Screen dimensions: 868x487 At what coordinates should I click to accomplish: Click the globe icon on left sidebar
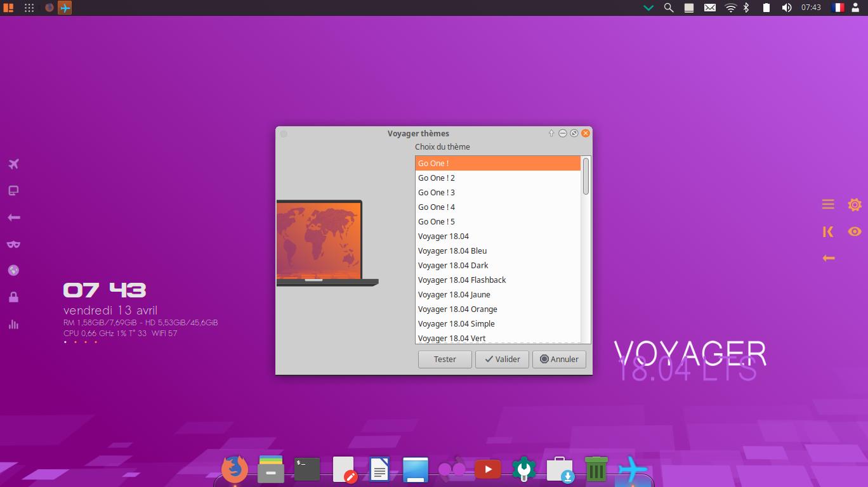pos(14,271)
